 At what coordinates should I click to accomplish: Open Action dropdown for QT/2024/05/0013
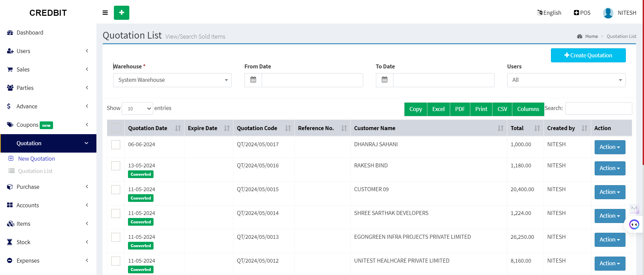coord(610,239)
